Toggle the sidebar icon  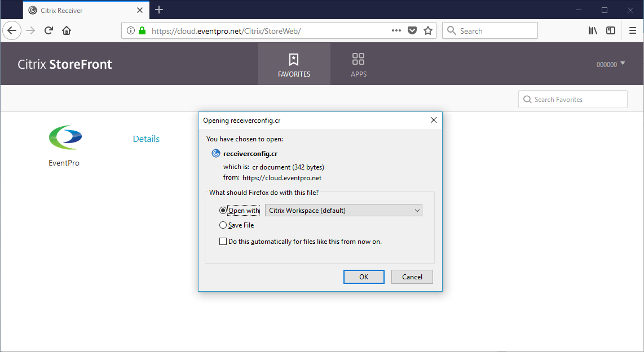611,31
